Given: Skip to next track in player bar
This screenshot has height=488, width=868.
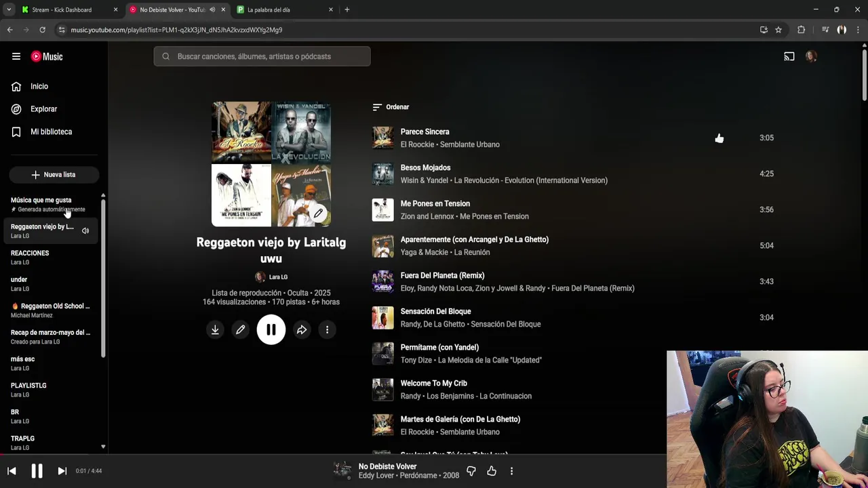Looking at the screenshot, I should click(62, 470).
